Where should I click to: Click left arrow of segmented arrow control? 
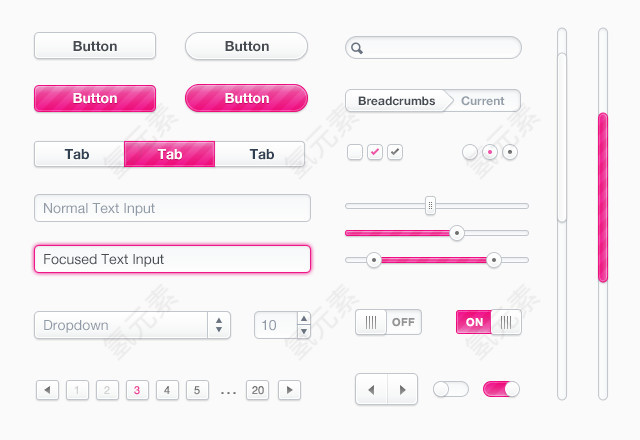371,389
